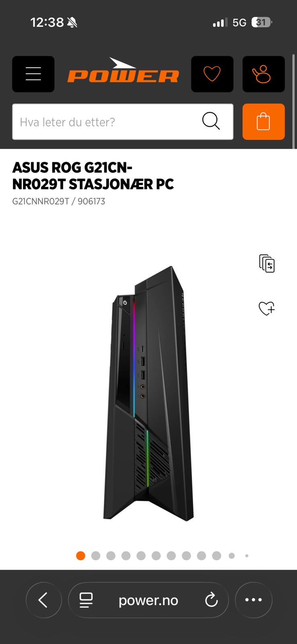Tap the power.no address bar
The width and height of the screenshot is (297, 644).
point(148,600)
